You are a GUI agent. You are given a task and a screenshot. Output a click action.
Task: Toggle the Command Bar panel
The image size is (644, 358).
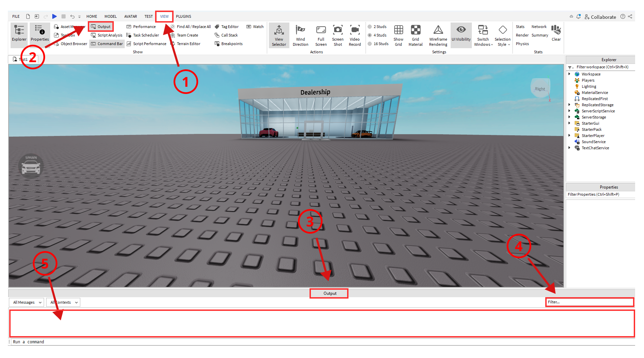pyautogui.click(x=107, y=44)
